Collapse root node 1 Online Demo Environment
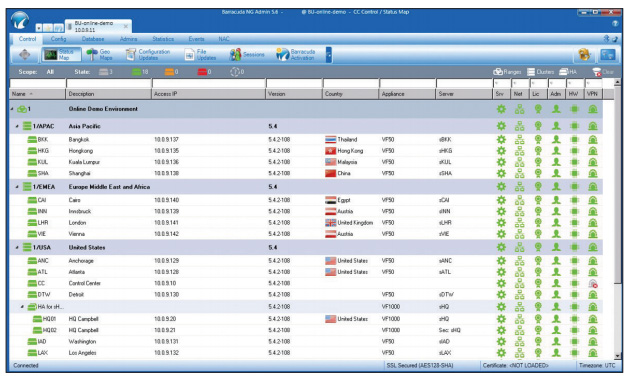628x378 pixels. (12, 109)
